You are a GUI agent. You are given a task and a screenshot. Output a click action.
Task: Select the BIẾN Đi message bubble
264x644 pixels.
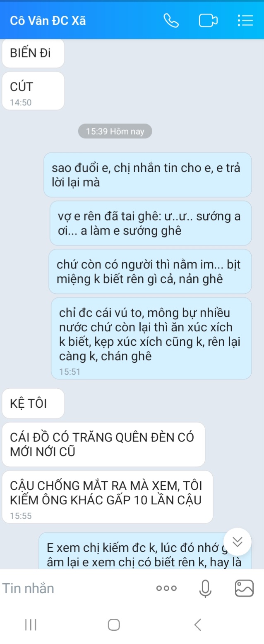33,53
